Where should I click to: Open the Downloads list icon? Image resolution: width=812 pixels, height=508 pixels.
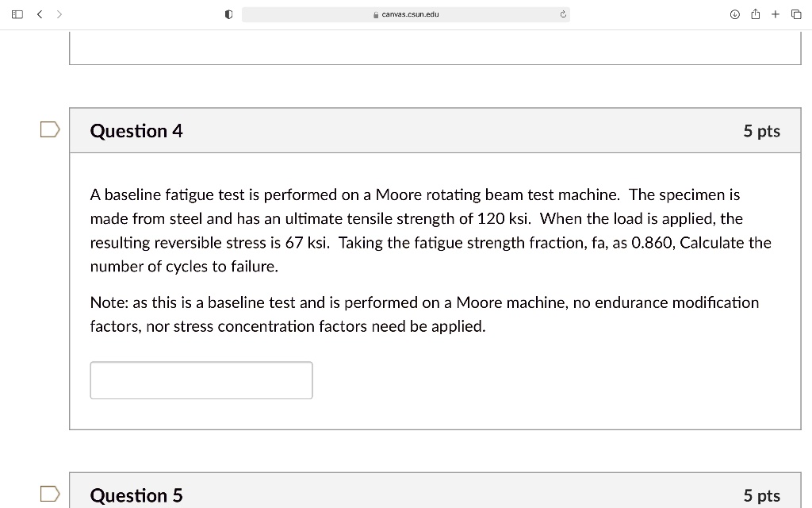[x=733, y=13]
